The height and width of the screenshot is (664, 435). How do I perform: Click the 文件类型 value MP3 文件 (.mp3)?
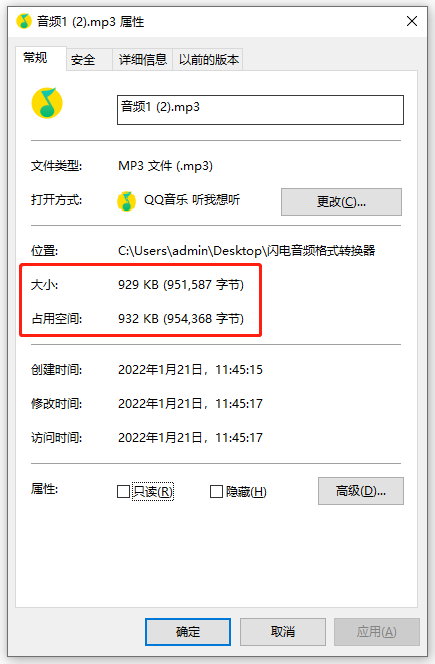165,166
